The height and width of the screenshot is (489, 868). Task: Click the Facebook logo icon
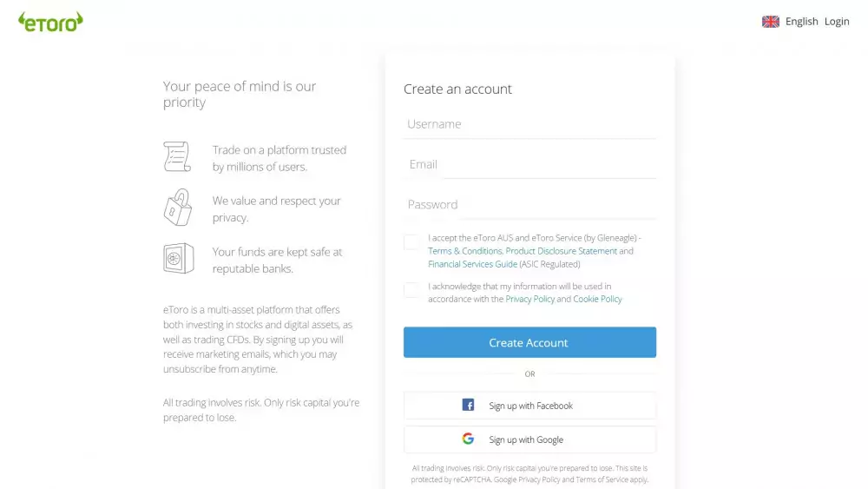pos(469,405)
